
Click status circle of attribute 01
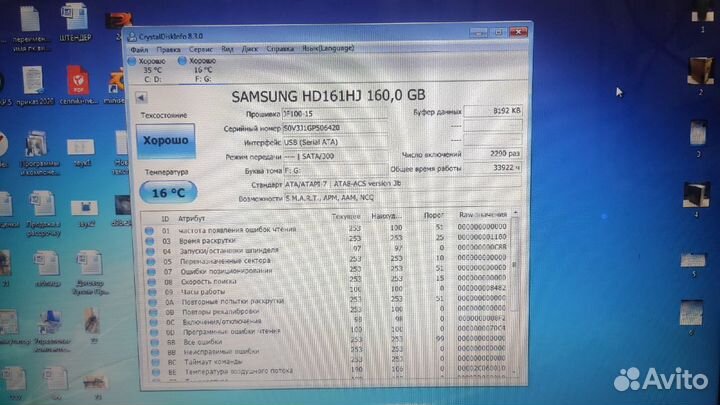(149, 231)
